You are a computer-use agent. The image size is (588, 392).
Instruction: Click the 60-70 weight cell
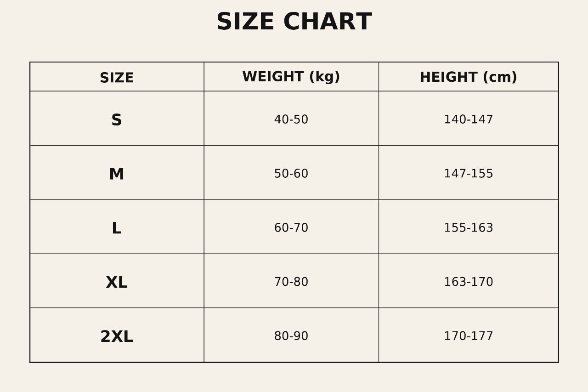pyautogui.click(x=291, y=228)
